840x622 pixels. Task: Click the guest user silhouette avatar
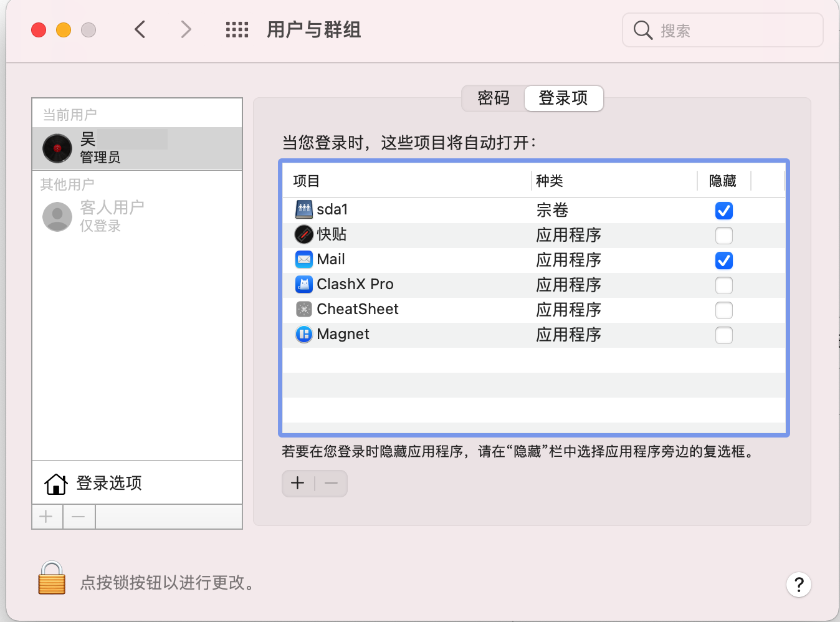(x=57, y=216)
